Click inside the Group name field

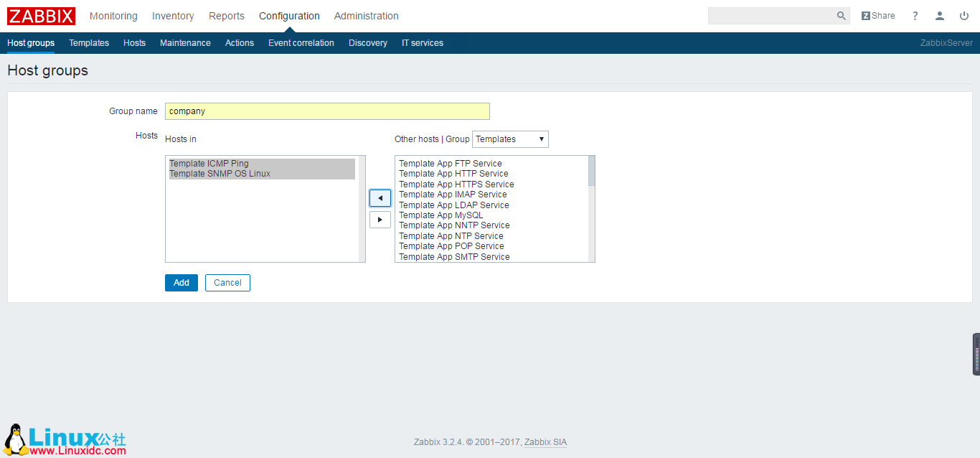326,111
